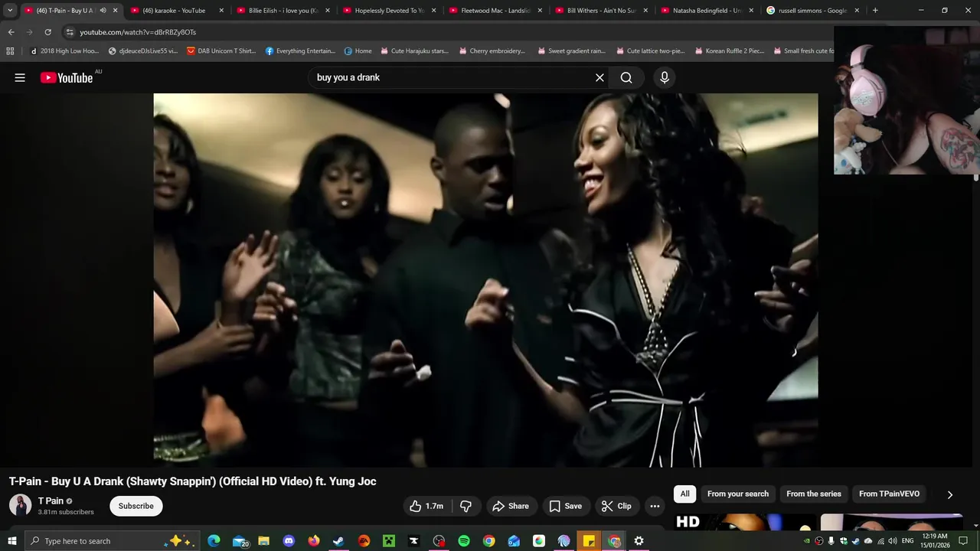
Task: Open the DAB Unicorn T Shirt bookmark
Action: pyautogui.click(x=221, y=51)
